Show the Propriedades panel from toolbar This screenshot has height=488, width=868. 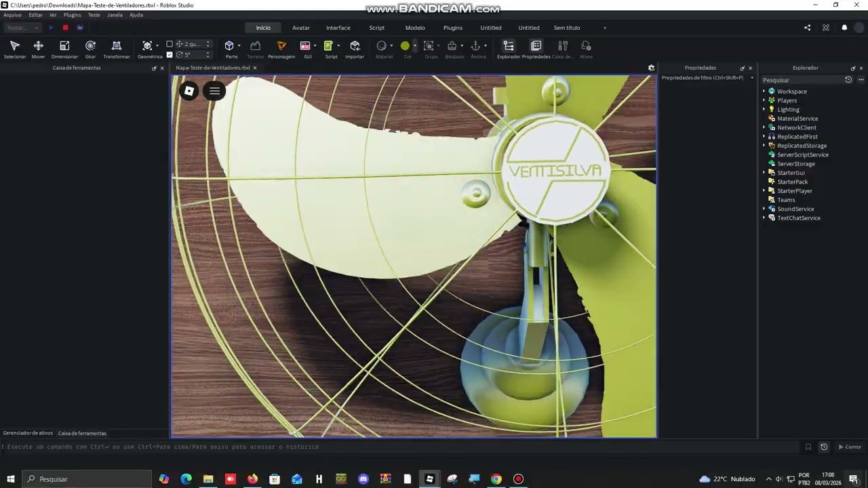coord(536,49)
